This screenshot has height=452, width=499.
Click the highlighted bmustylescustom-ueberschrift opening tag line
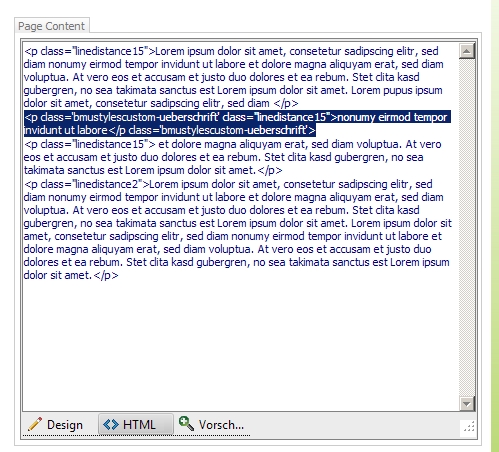pos(237,117)
